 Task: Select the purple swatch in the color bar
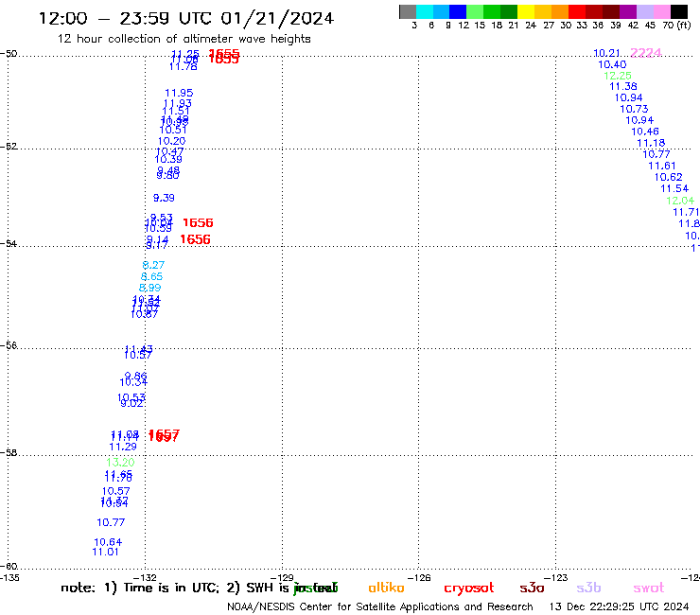(628, 12)
